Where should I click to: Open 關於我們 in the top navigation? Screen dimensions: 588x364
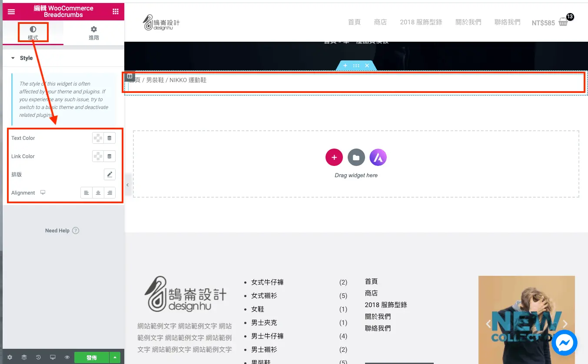468,22
